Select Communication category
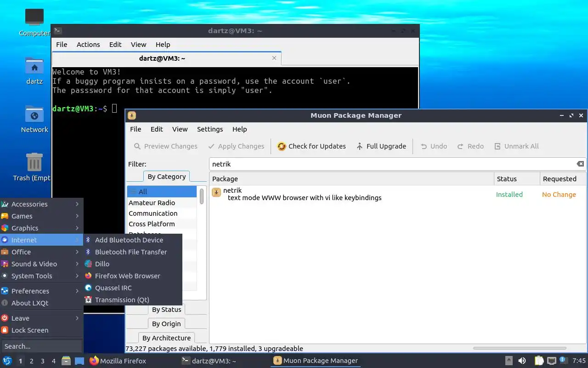 click(162, 213)
